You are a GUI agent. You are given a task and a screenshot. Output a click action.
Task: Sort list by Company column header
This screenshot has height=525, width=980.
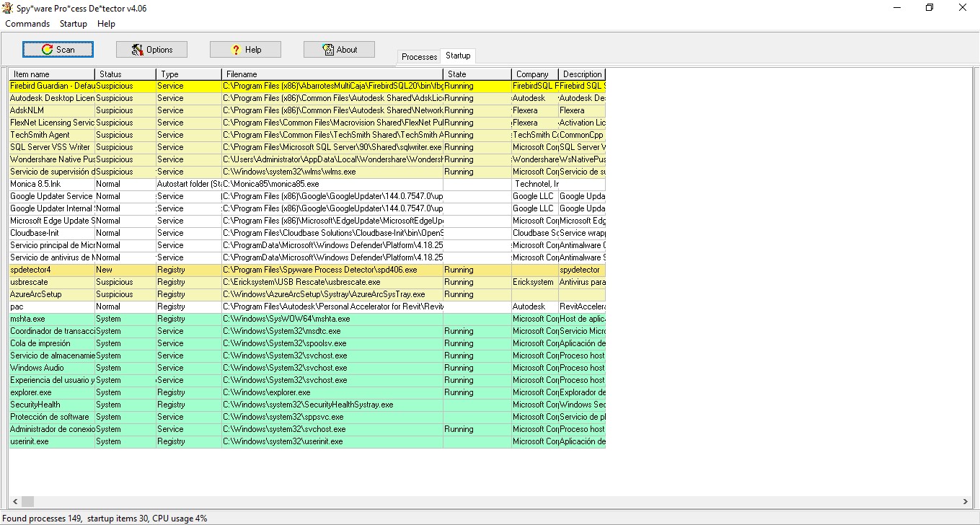[x=534, y=74]
